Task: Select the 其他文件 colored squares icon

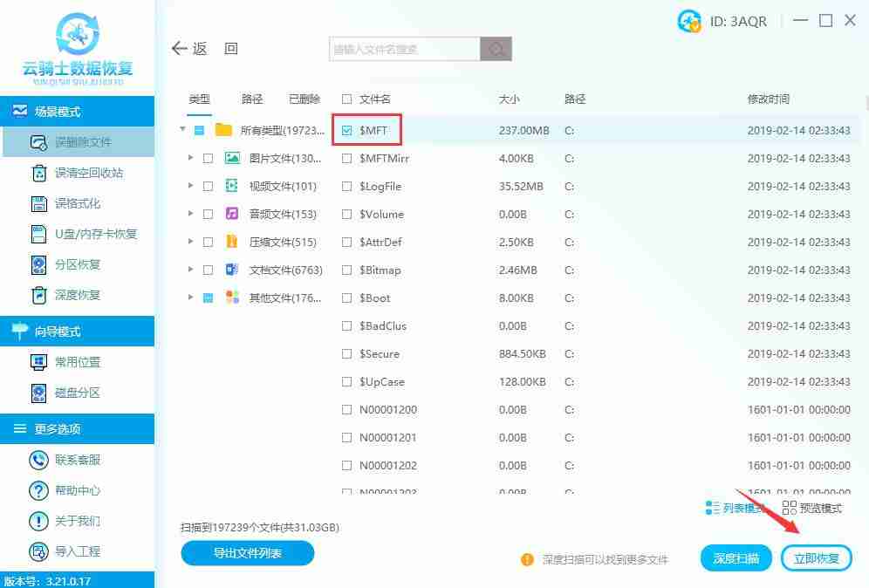Action: (232, 297)
